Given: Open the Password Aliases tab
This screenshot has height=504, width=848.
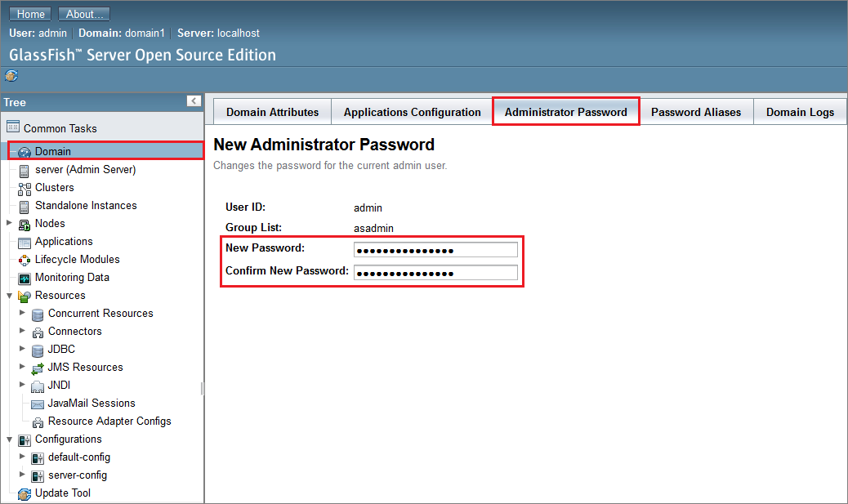Looking at the screenshot, I should (696, 112).
